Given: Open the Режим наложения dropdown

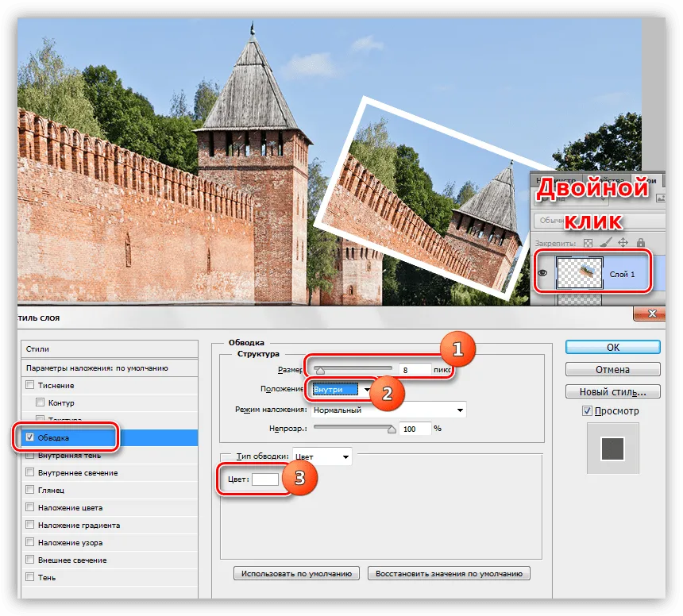Looking at the screenshot, I should click(388, 410).
